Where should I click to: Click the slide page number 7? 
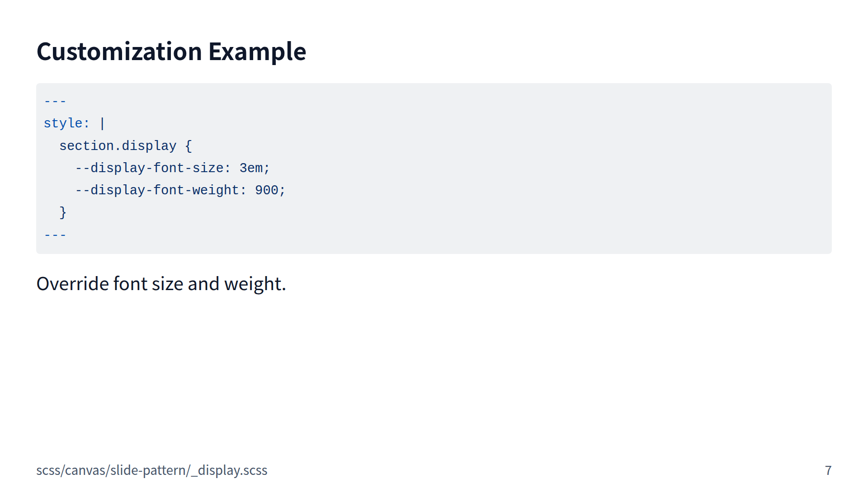click(x=828, y=470)
